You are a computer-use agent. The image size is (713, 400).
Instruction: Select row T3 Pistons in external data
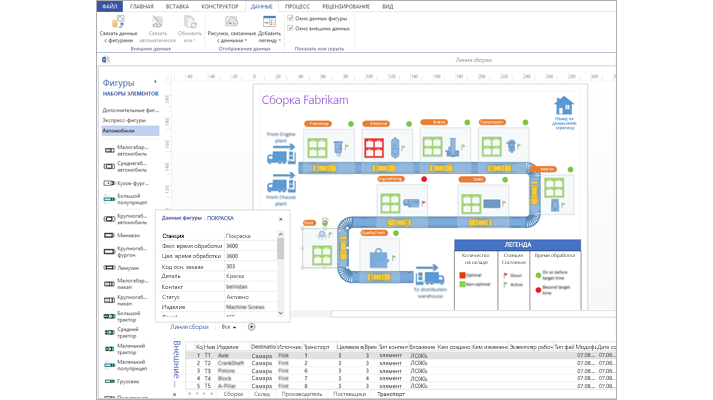400,371
